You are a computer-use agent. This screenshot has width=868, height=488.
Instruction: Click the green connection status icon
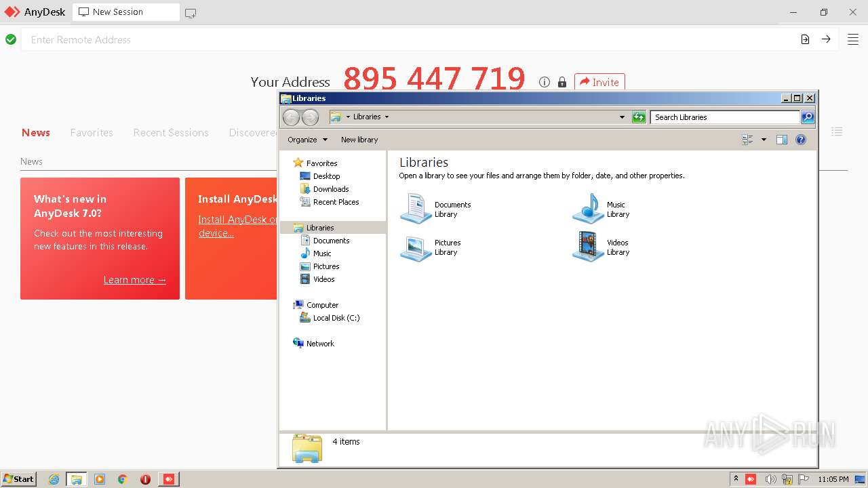point(11,39)
